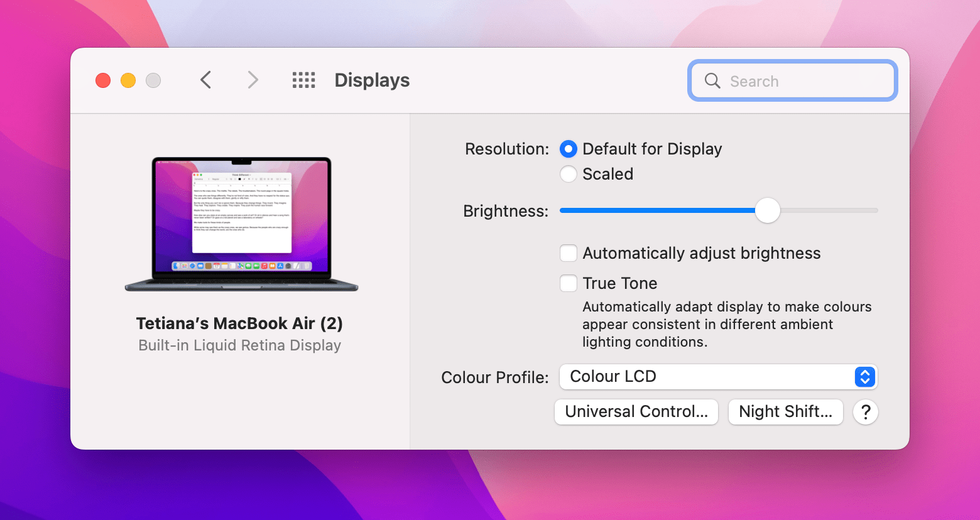The width and height of the screenshot is (980, 520).
Task: Open Night Shift settings
Action: 785,412
